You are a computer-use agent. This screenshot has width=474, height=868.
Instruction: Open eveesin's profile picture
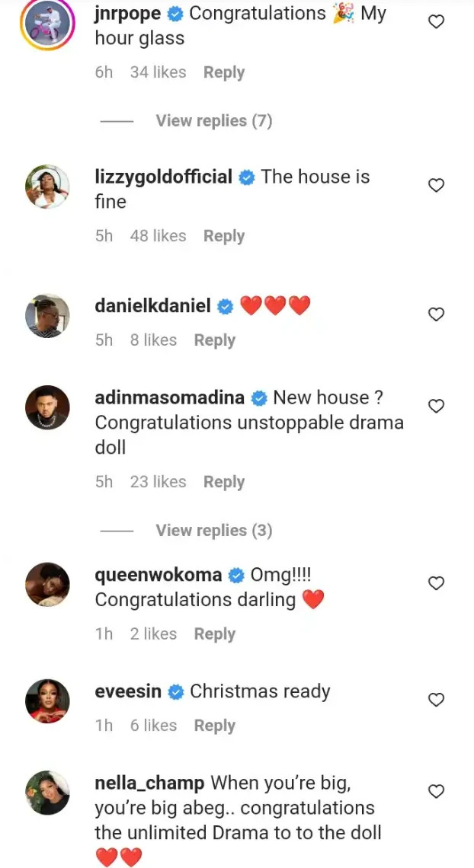pyautogui.click(x=47, y=700)
